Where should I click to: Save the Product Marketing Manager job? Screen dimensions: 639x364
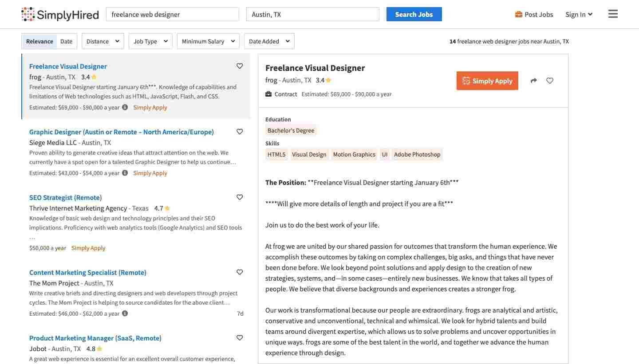pos(240,338)
